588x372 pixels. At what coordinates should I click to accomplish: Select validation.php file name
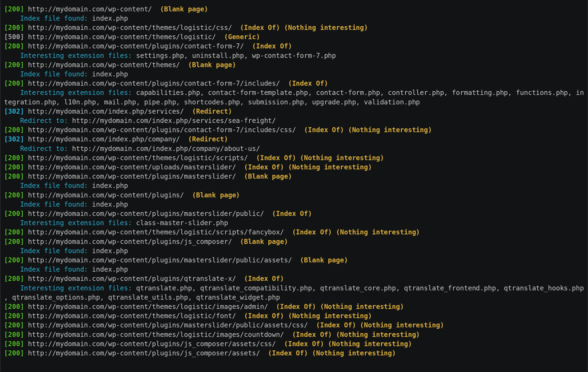point(392,102)
